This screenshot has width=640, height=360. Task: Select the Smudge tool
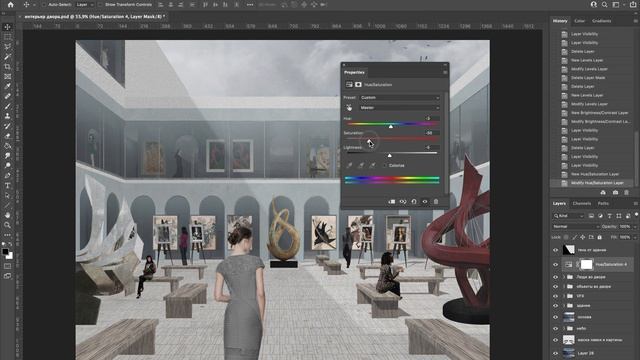tap(7, 156)
